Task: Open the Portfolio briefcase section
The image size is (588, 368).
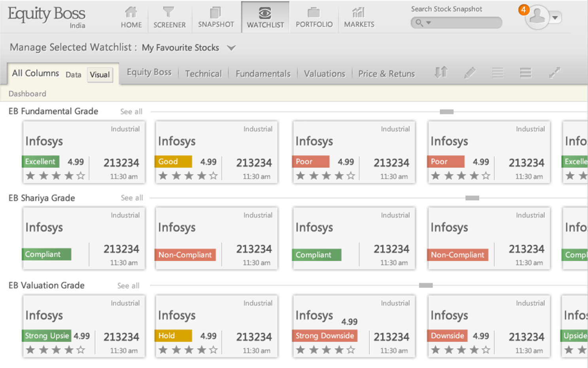Action: [x=314, y=17]
